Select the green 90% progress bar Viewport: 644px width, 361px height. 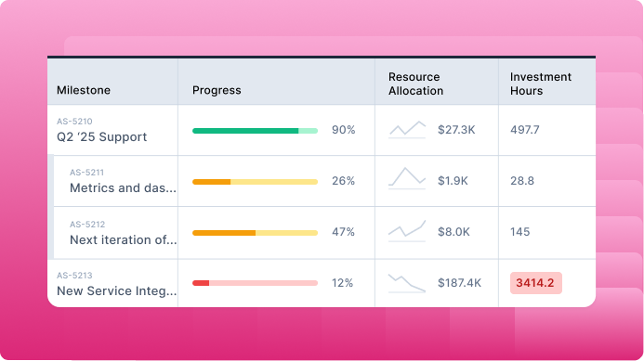pos(255,131)
